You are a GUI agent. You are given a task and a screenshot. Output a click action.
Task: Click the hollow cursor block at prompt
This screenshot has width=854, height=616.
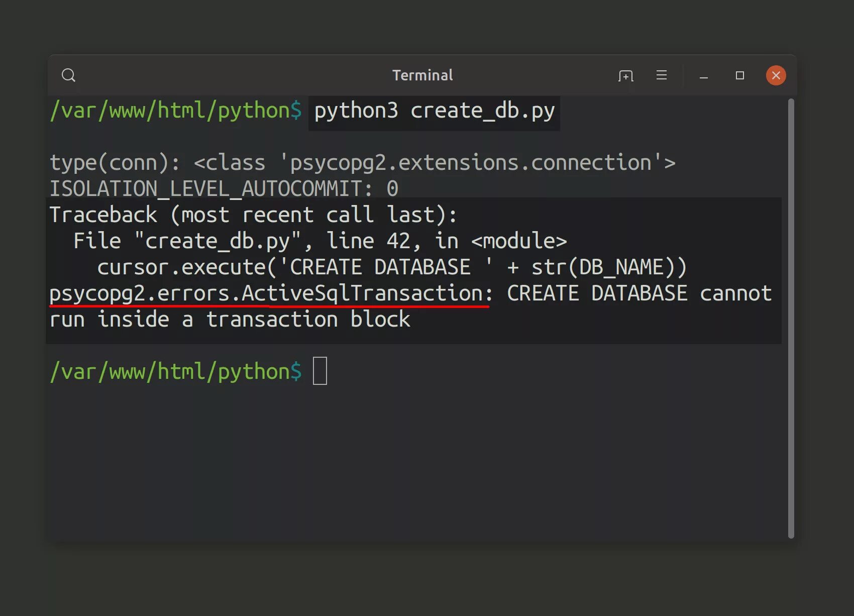(x=320, y=371)
